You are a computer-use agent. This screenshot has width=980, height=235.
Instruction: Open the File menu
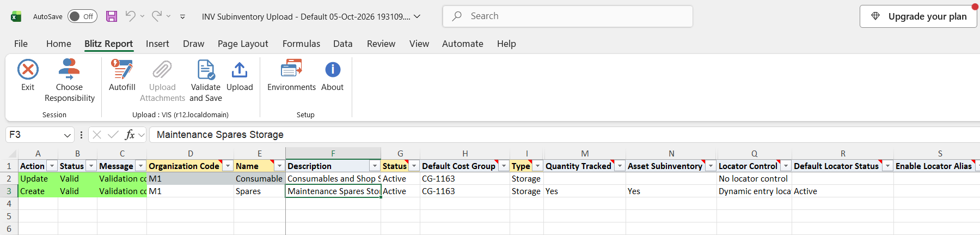pos(21,44)
